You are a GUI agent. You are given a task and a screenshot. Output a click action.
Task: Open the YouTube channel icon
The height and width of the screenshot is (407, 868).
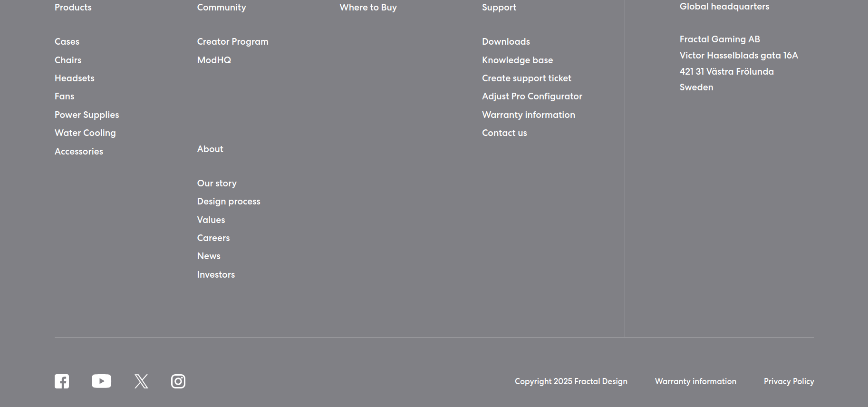click(101, 381)
